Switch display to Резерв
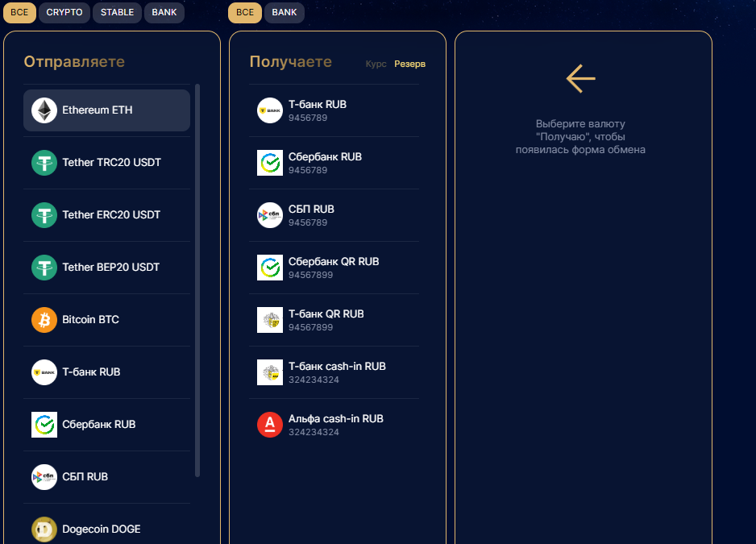The width and height of the screenshot is (756, 544). pos(409,64)
